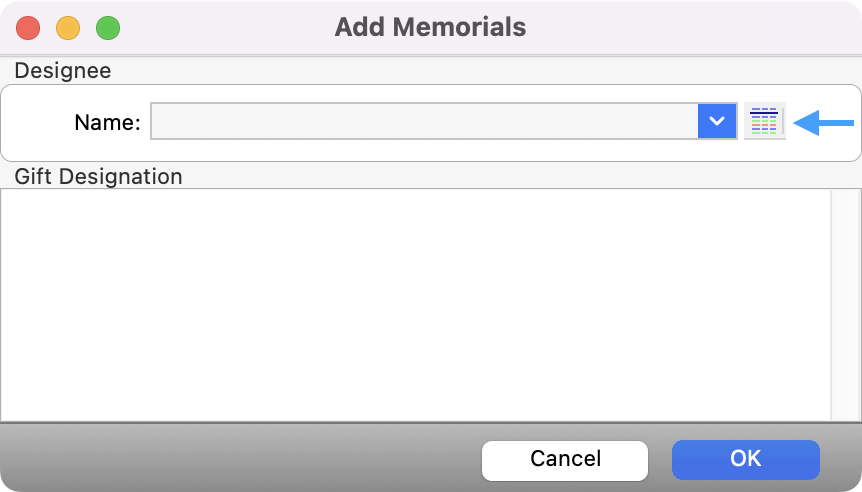Click the Designee section heading

coord(62,71)
